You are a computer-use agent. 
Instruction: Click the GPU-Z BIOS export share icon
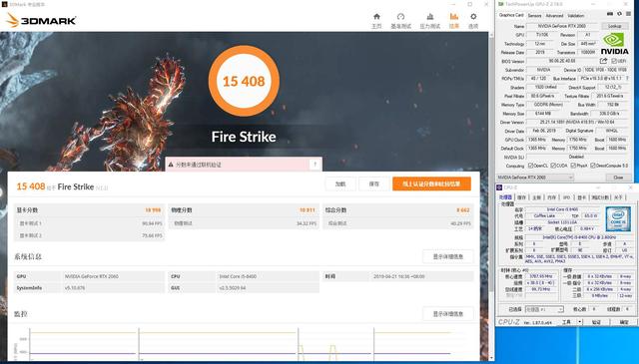coord(603,61)
